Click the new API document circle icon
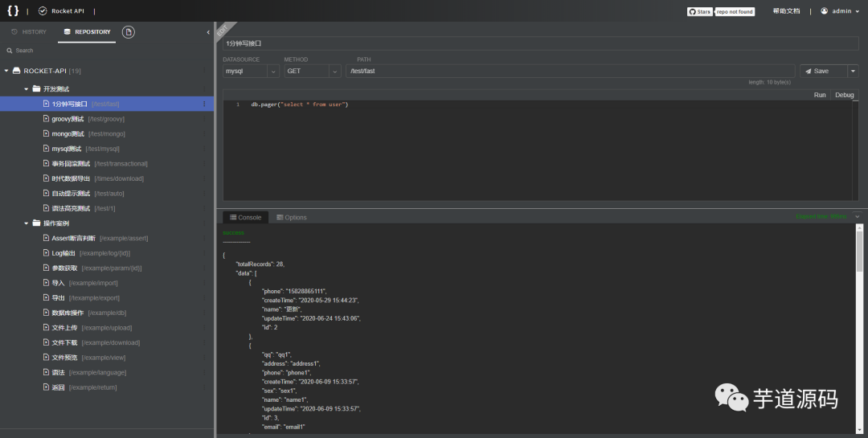The height and width of the screenshot is (438, 868). click(x=129, y=32)
